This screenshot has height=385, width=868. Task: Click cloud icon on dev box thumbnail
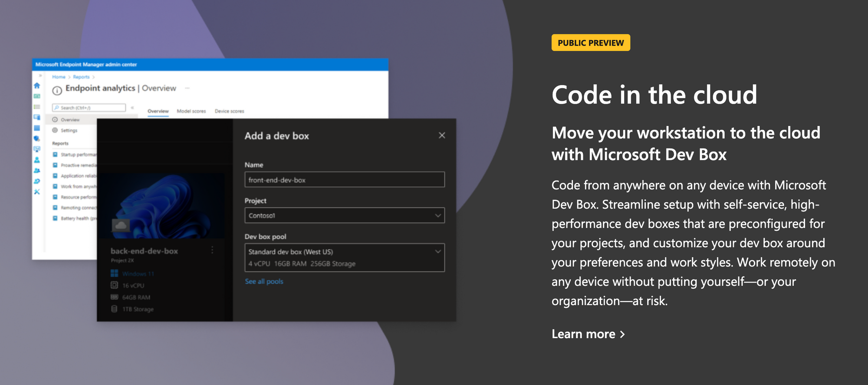coord(121,225)
